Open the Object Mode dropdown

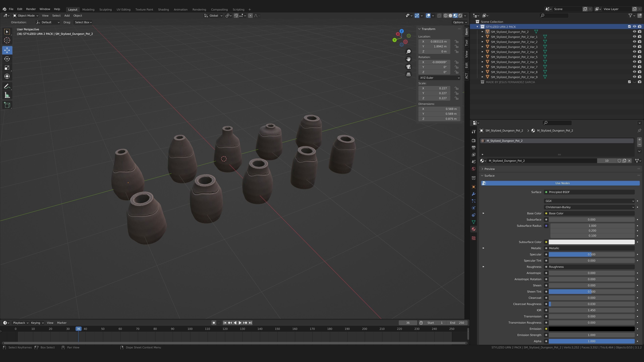tap(25, 15)
